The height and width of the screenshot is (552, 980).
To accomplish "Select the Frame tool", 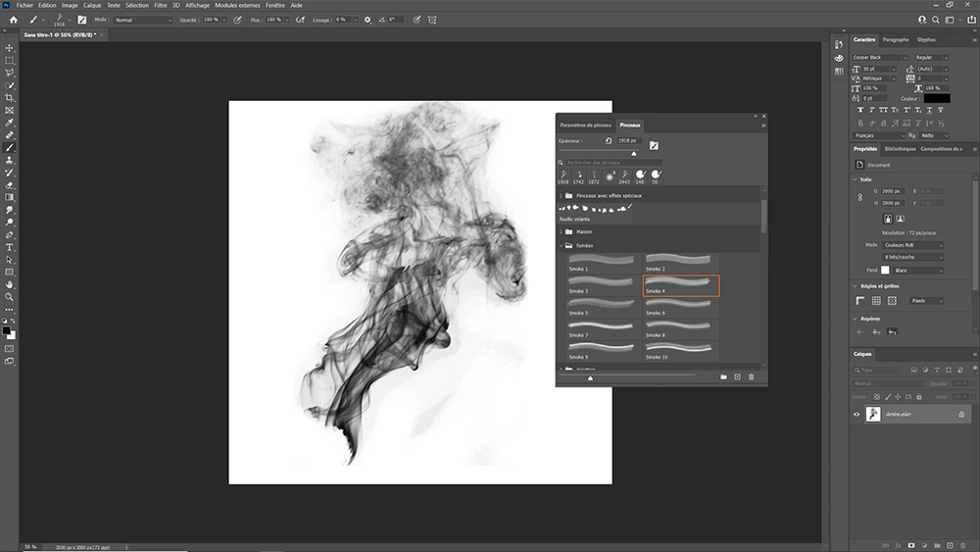I will (x=10, y=111).
